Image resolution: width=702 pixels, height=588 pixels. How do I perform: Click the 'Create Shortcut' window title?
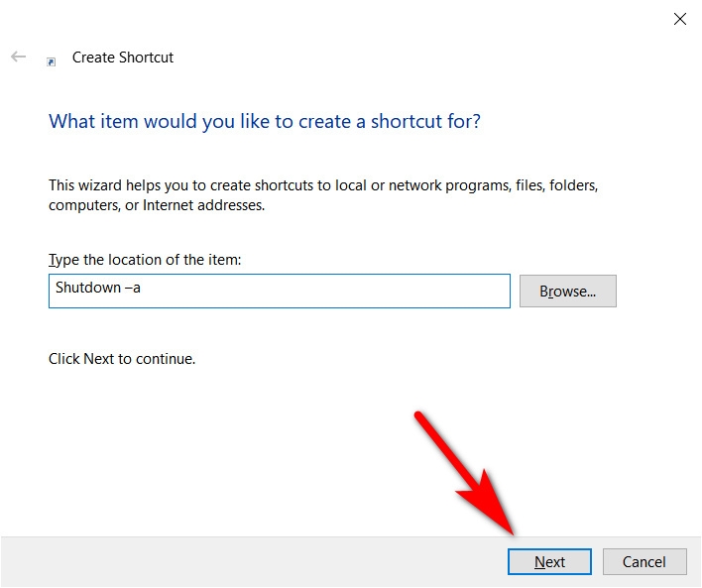[123, 58]
